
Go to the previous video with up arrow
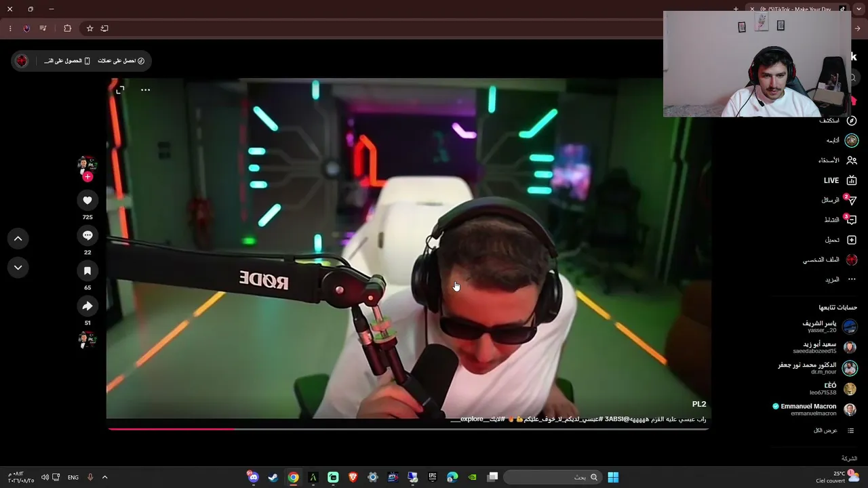18,239
